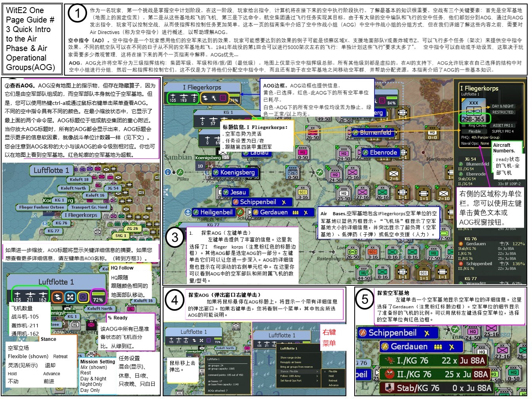Screen dimensions: 532x399
Task: Click bomber icon 211 in large Luftflotte 1 header
Action: (x=30, y=296)
